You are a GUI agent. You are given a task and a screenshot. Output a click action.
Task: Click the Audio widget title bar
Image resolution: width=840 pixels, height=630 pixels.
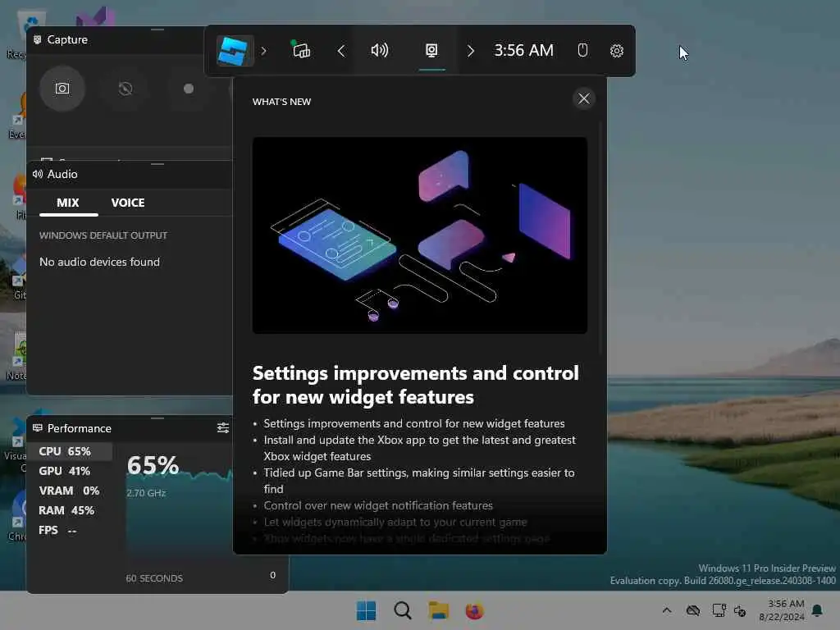pos(130,174)
